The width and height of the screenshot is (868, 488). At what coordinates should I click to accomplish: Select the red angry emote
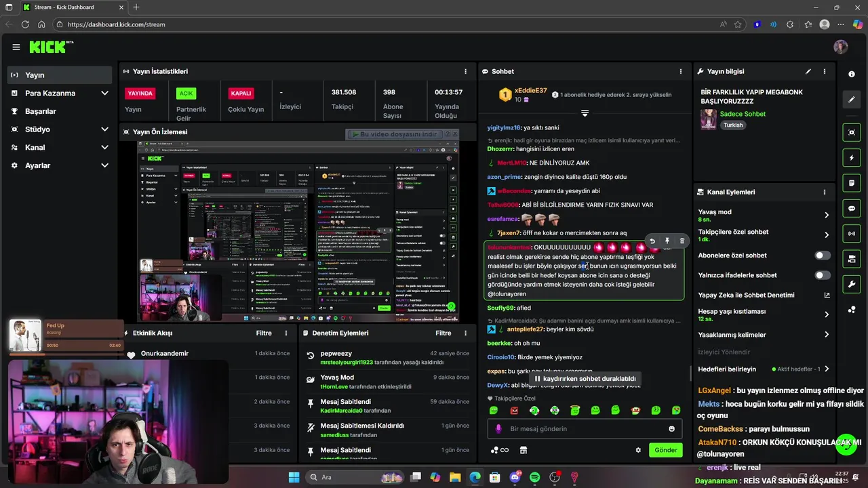click(x=514, y=410)
